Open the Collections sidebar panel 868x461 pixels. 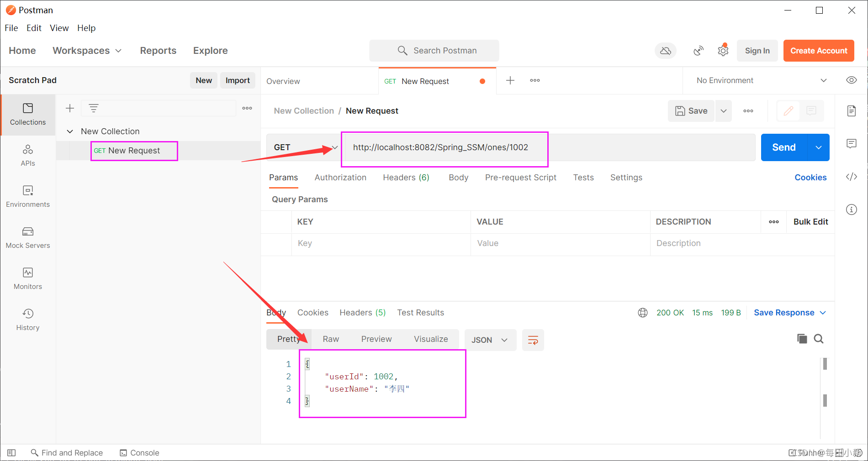28,115
